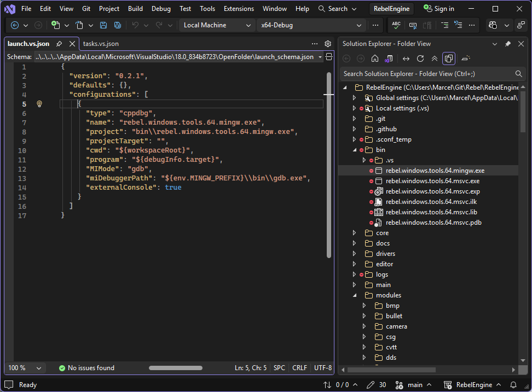Collapse All in Solution Explorer toolbar

pos(434,58)
